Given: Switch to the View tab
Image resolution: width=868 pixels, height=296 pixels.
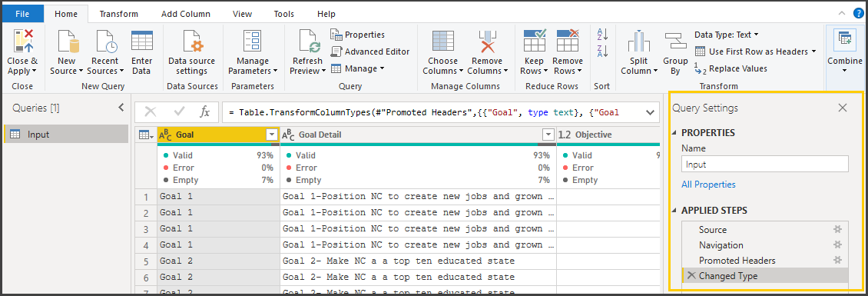Looking at the screenshot, I should pos(243,14).
